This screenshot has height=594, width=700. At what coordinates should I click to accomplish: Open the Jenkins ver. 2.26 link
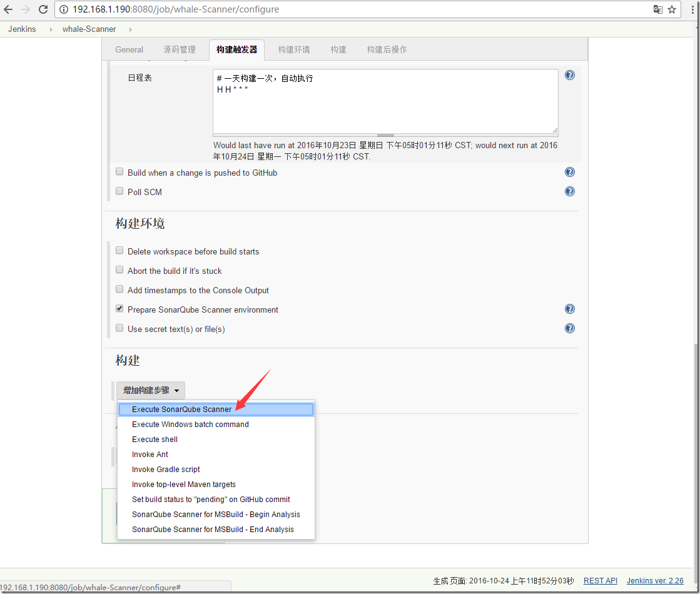(655, 581)
